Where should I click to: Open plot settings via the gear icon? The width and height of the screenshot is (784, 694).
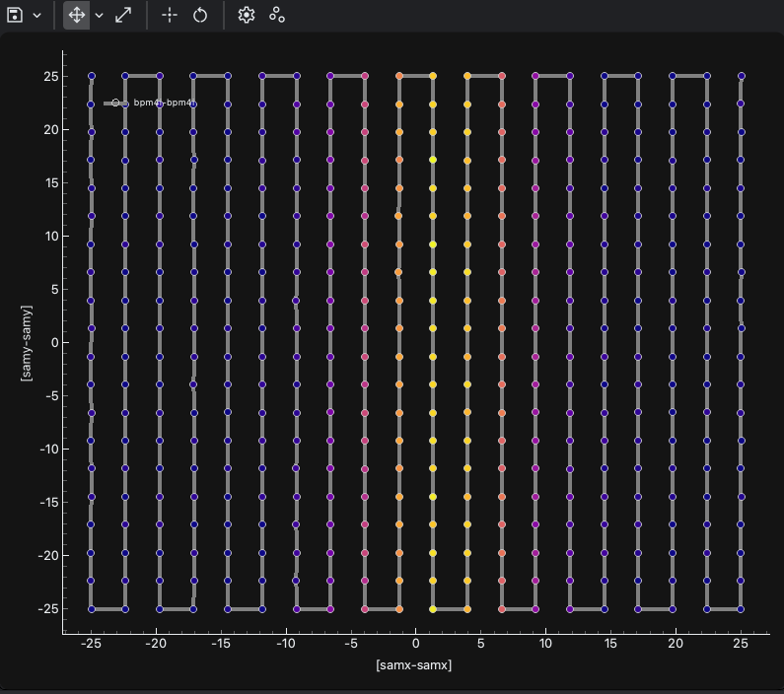pyautogui.click(x=247, y=16)
